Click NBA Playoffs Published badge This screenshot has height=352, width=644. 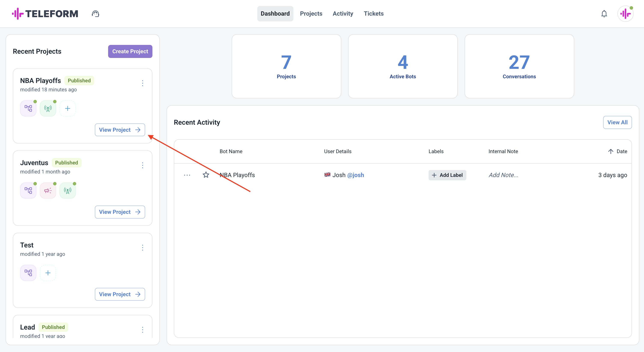pos(79,81)
